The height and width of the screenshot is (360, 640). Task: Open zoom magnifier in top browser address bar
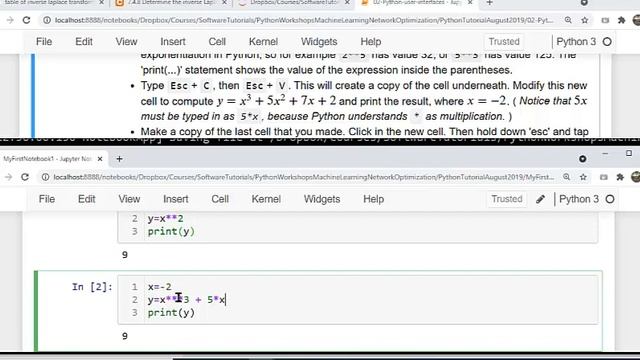568,20
